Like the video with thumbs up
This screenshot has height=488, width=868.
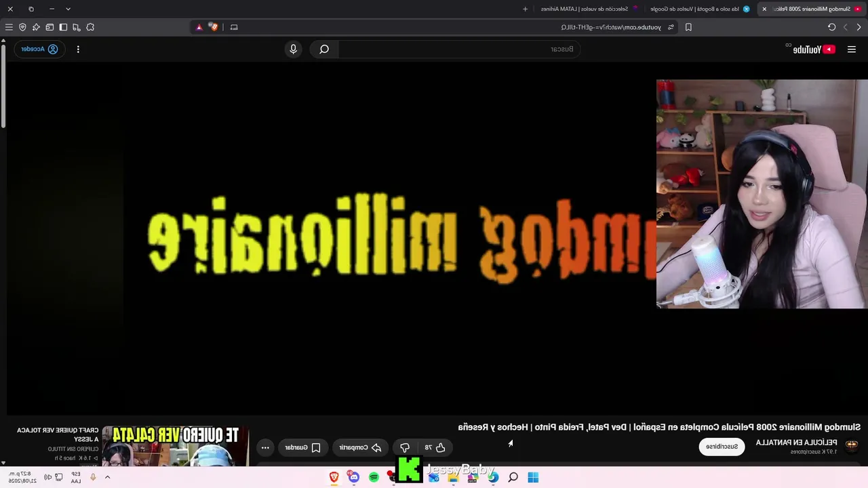[x=435, y=447]
